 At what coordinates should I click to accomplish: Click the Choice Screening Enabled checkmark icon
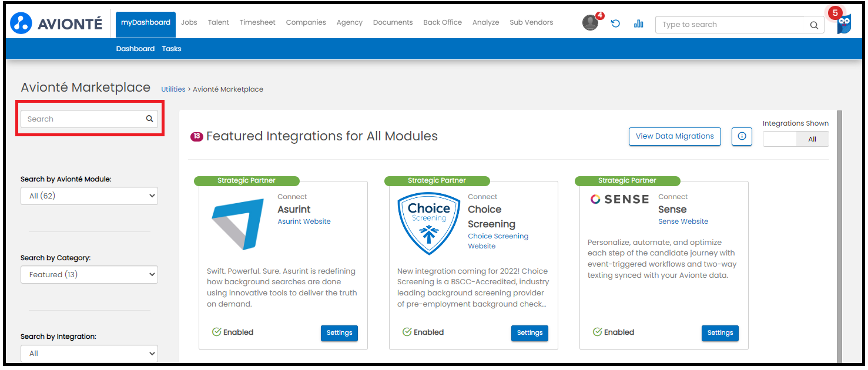[407, 332]
